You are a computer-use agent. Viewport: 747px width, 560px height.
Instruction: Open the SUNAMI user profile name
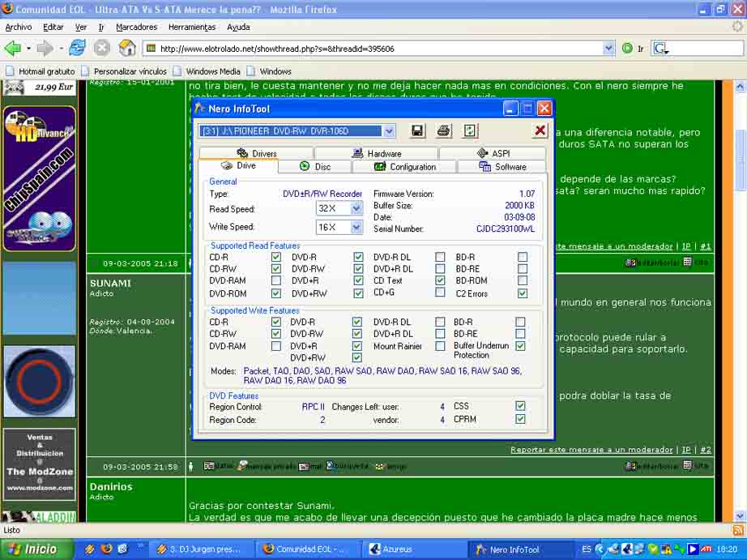pyautogui.click(x=110, y=283)
